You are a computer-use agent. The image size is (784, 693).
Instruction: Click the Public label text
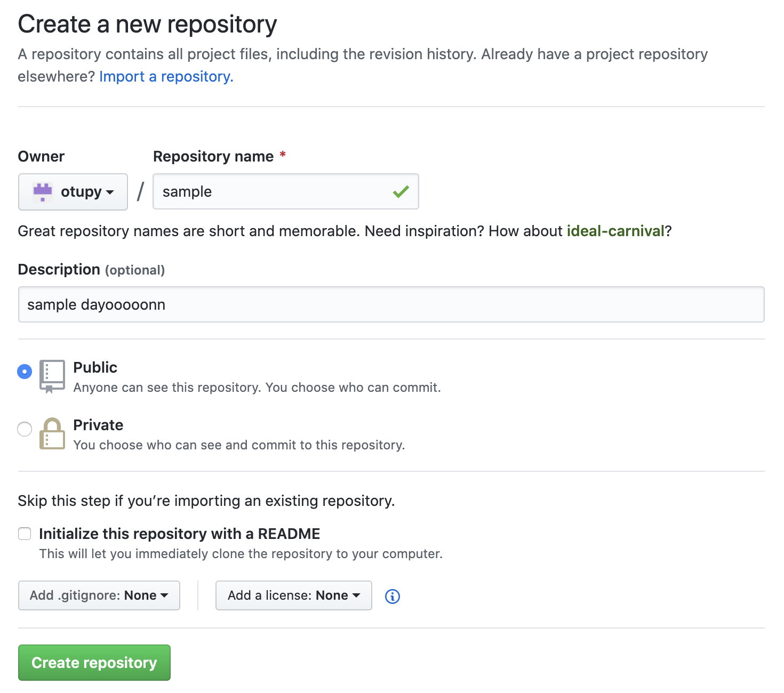[x=95, y=367]
